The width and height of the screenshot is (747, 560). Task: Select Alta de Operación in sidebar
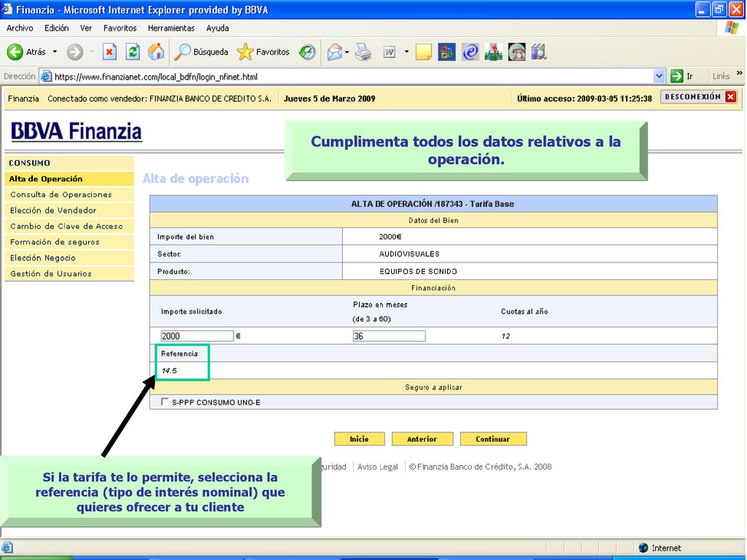[x=69, y=179]
